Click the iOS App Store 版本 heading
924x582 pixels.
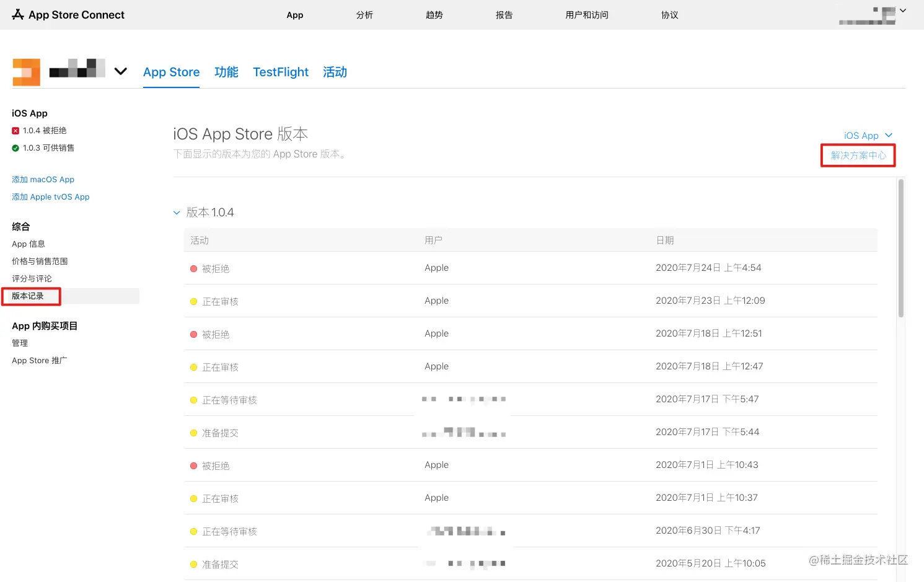pyautogui.click(x=240, y=134)
